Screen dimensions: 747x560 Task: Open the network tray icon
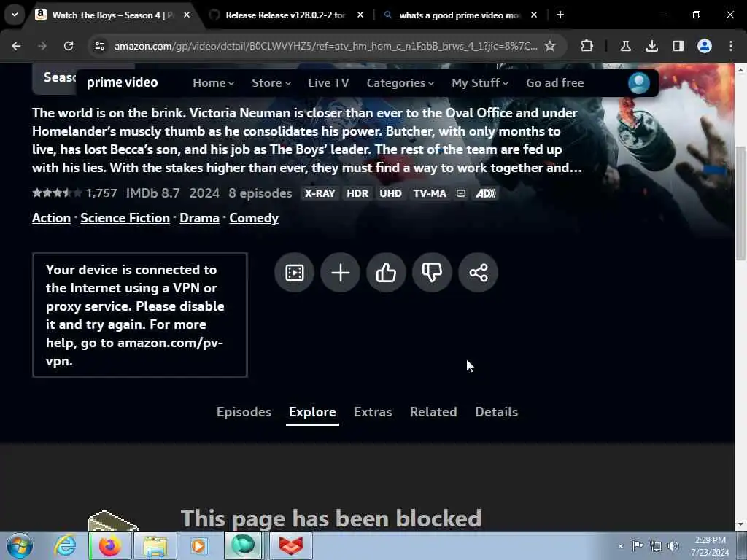[x=656, y=545]
